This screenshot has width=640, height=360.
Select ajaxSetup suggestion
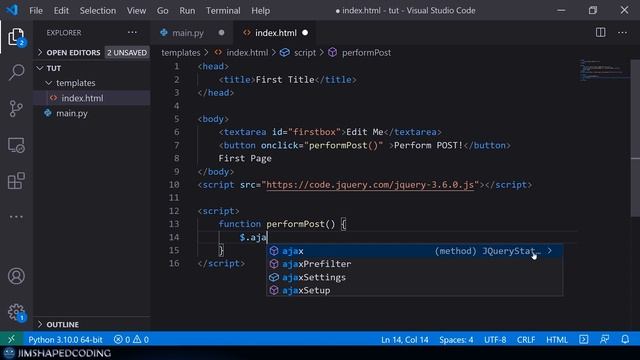(414, 290)
